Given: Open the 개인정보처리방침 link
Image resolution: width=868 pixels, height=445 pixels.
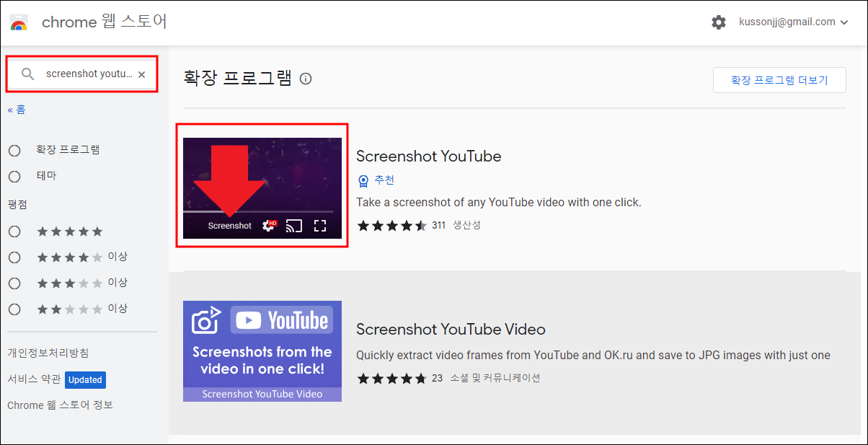Looking at the screenshot, I should tap(48, 353).
